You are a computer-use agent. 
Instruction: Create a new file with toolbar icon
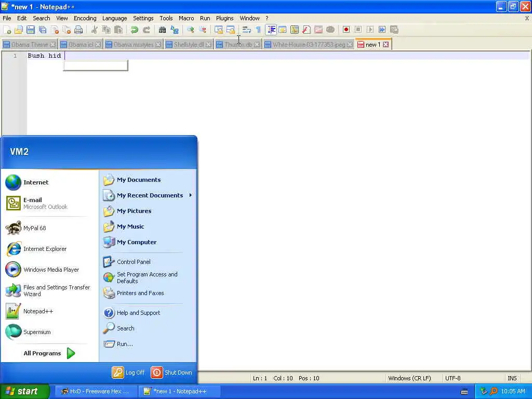click(7, 30)
